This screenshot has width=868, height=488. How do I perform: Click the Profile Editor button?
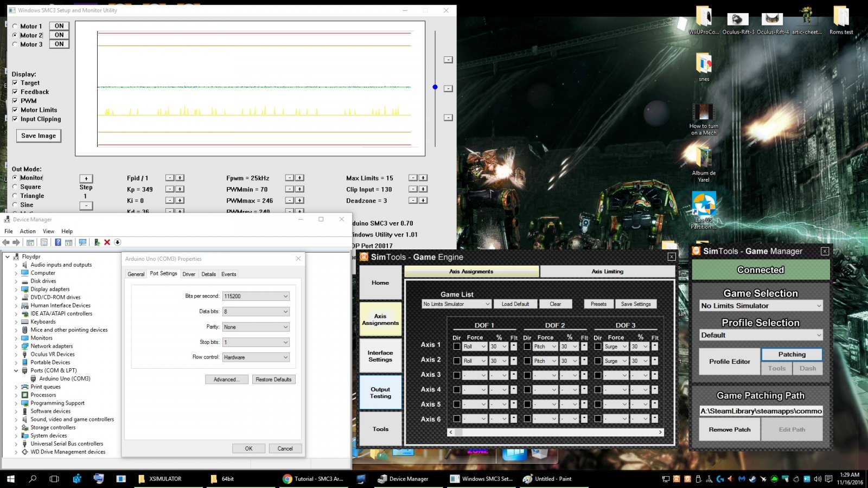click(x=730, y=362)
